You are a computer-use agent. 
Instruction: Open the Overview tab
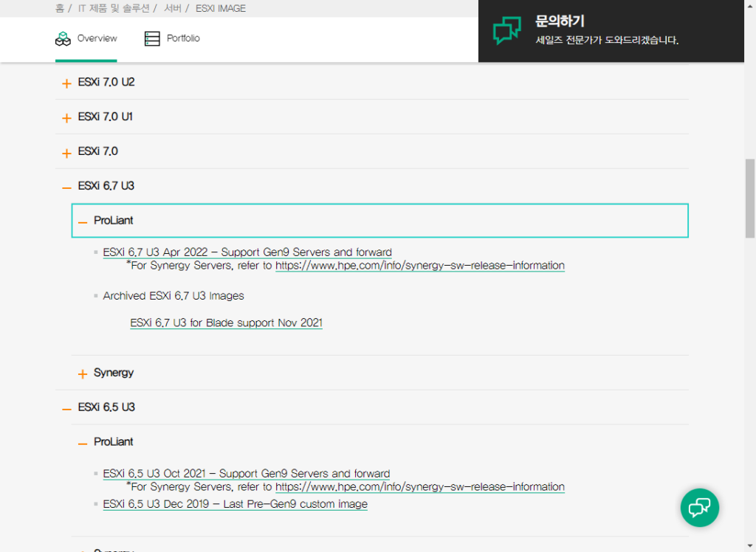pos(86,38)
